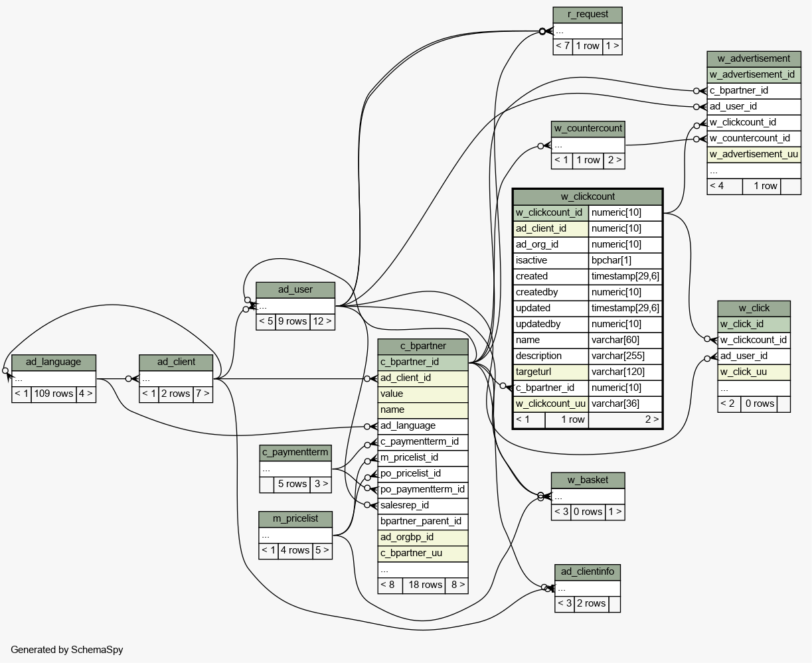Click the bpchar[1] type cell
The width and height of the screenshot is (812, 663).
tap(625, 260)
